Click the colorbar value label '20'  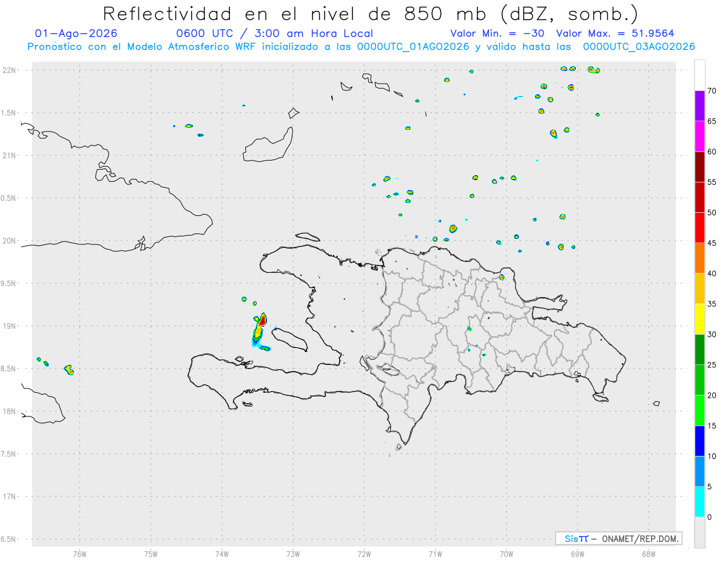coord(712,395)
